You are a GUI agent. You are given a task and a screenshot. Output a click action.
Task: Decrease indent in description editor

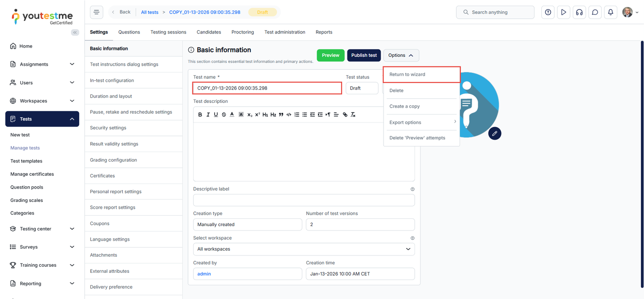tap(312, 115)
